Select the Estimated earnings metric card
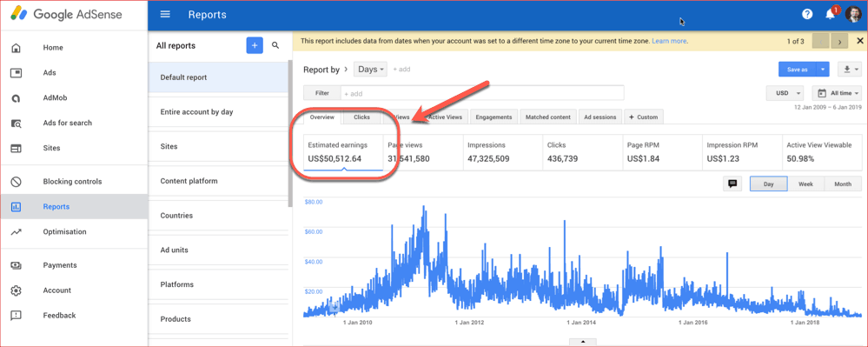 (343, 152)
